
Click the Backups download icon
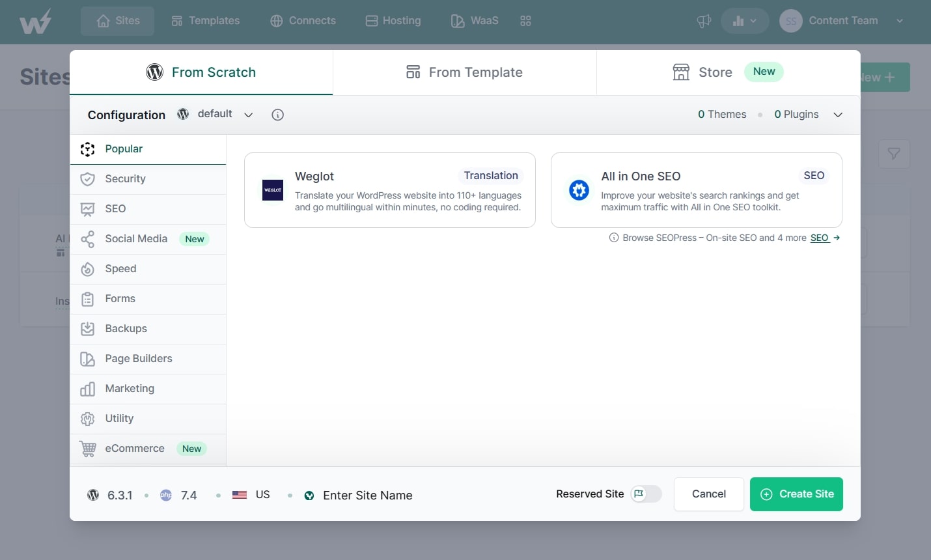88,329
